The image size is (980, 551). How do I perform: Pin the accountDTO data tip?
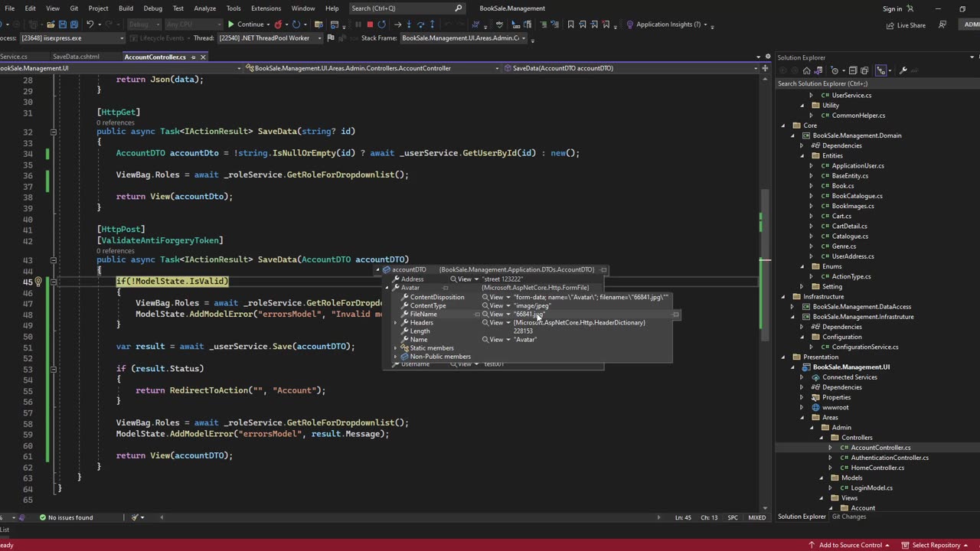[603, 269]
